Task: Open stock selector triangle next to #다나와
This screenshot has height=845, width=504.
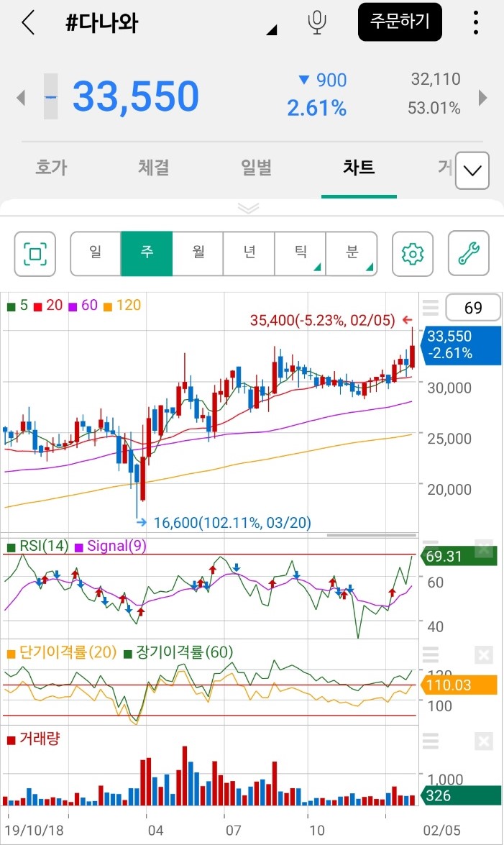Action: (x=272, y=30)
